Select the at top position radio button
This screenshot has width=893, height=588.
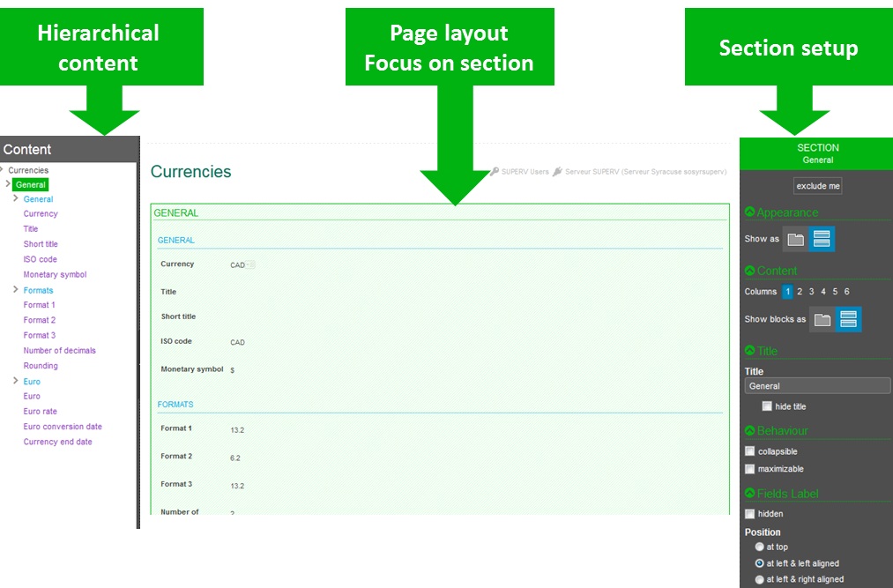point(759,547)
